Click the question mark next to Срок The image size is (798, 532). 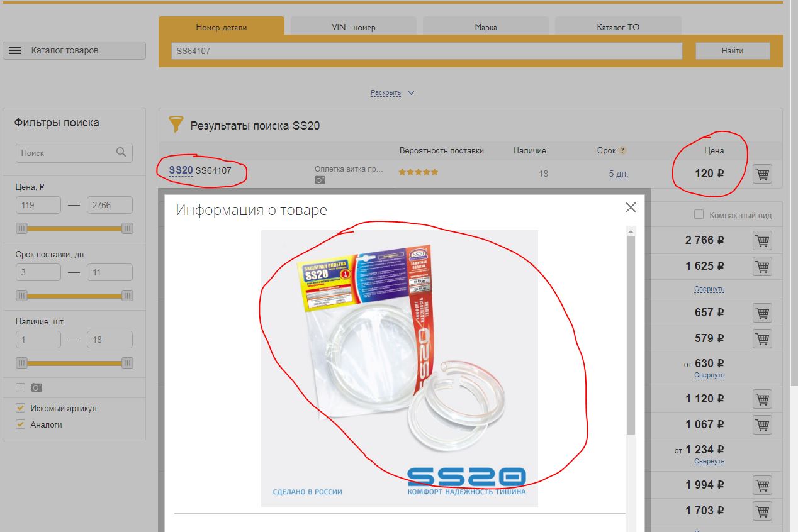click(622, 150)
